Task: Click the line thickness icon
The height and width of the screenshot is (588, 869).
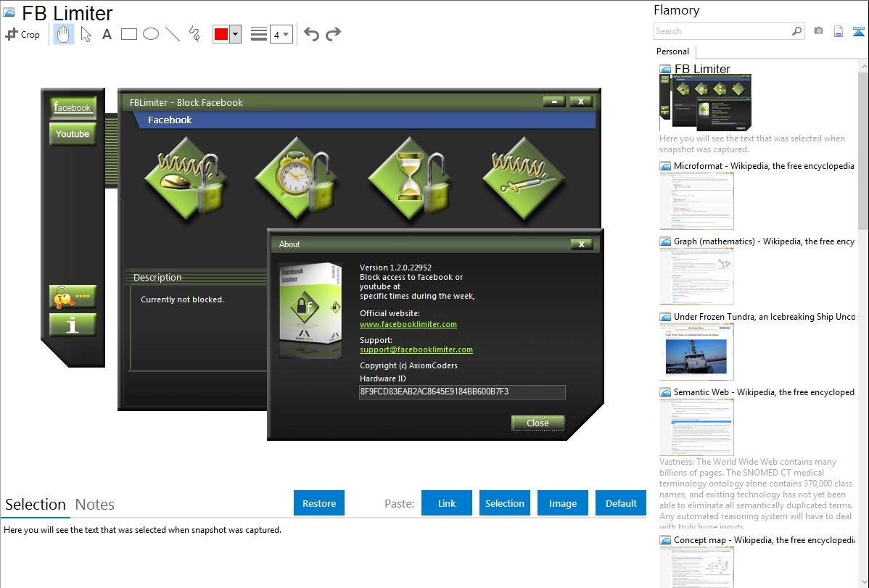Action: [259, 34]
